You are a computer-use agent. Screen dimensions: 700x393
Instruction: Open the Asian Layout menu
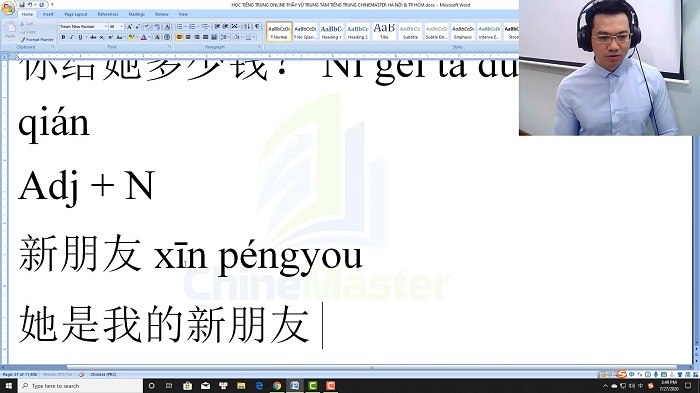pyautogui.click(x=235, y=26)
